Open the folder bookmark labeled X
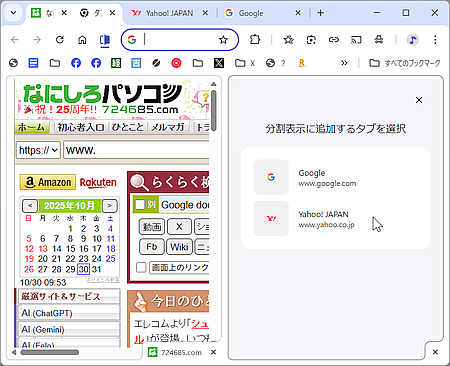The height and width of the screenshot is (366, 450). (245, 63)
